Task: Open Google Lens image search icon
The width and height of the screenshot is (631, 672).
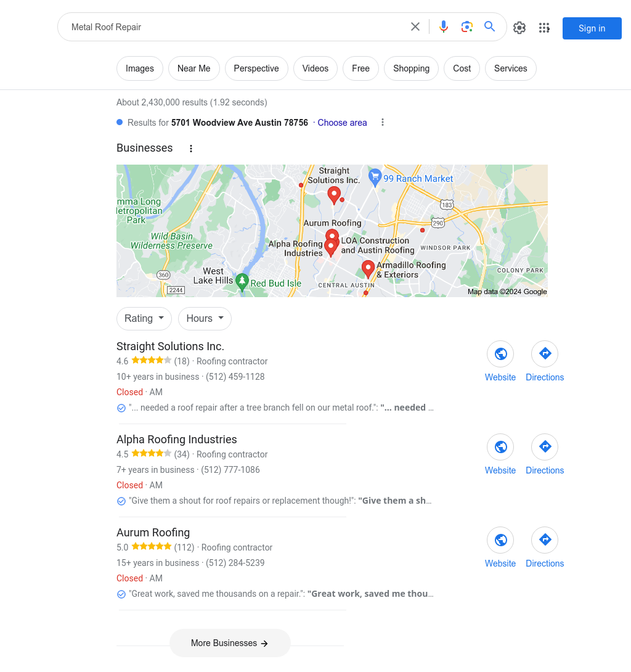Action: coord(466,27)
